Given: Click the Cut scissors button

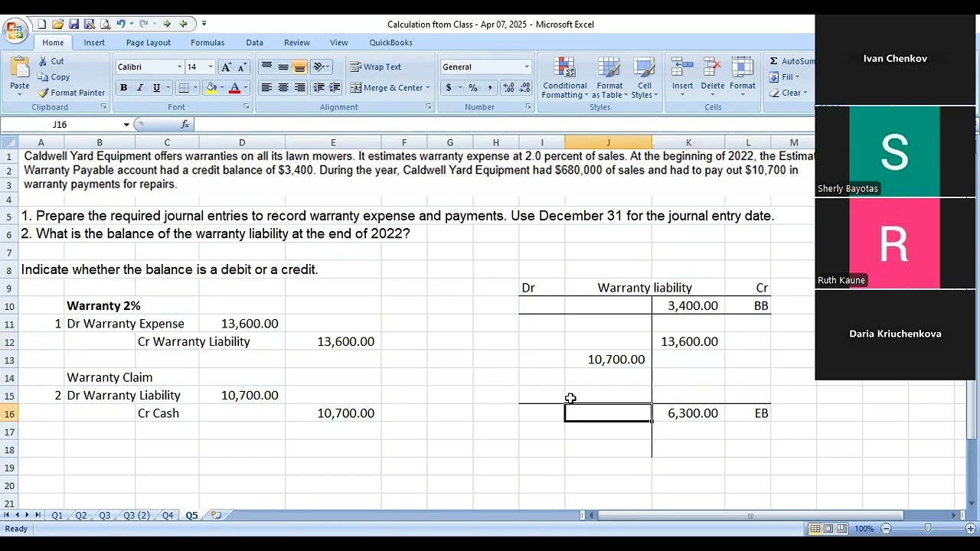Looking at the screenshot, I should 51,61.
